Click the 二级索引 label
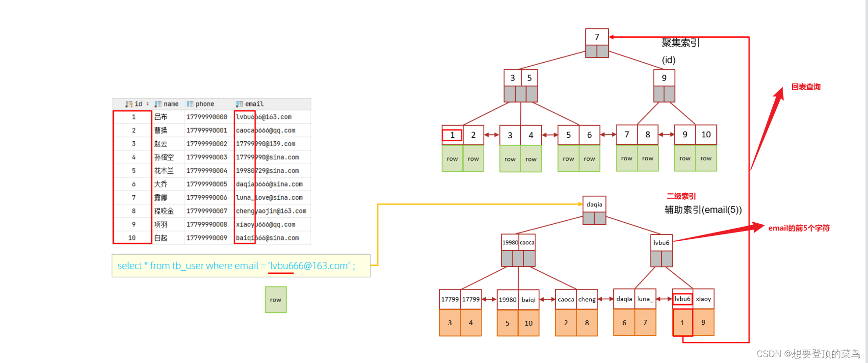868x363 pixels. pyautogui.click(x=681, y=196)
